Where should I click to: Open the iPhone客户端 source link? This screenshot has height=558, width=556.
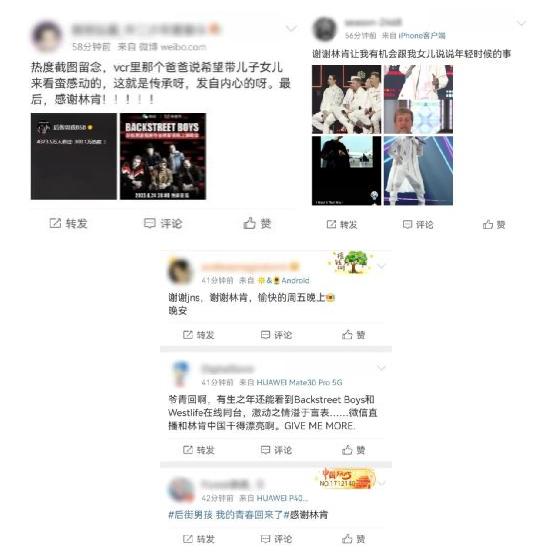coord(422,36)
